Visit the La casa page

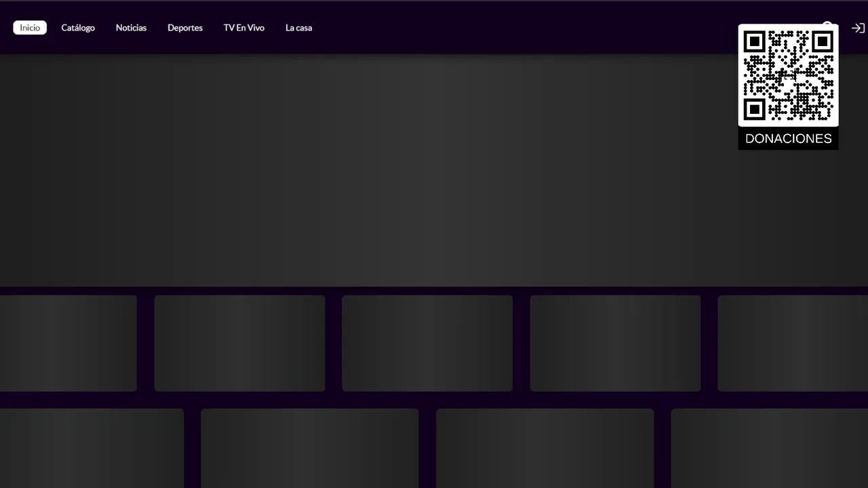298,28
